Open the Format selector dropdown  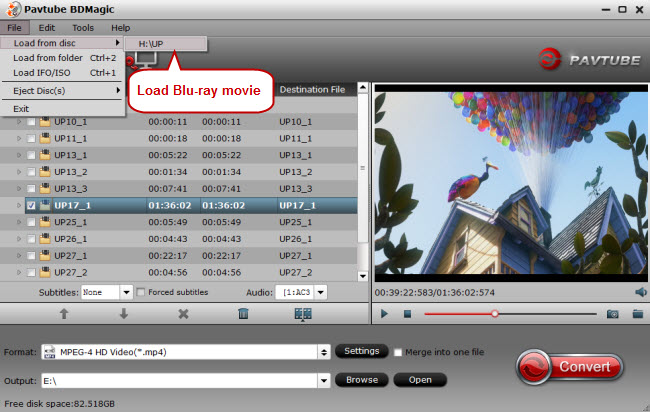[324, 352]
